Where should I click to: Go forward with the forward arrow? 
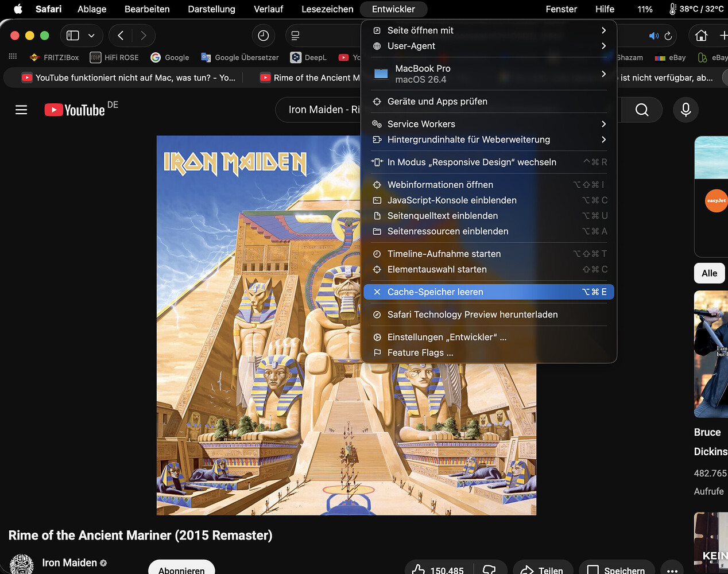(144, 36)
